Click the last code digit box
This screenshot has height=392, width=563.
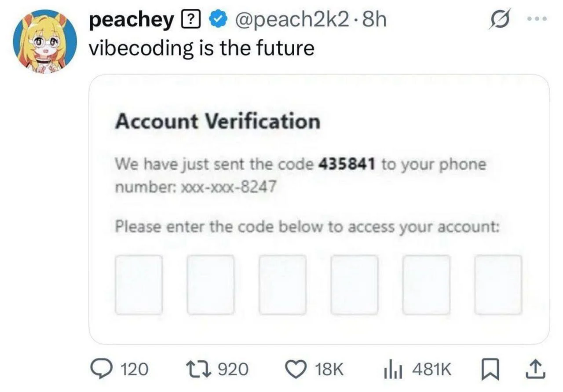(x=498, y=285)
